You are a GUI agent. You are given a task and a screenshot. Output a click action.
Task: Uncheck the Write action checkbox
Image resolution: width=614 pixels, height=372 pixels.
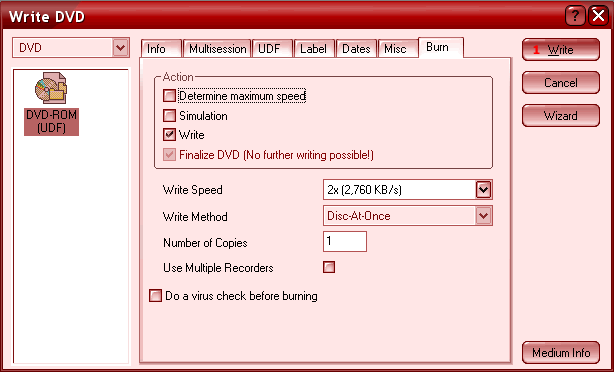(169, 135)
